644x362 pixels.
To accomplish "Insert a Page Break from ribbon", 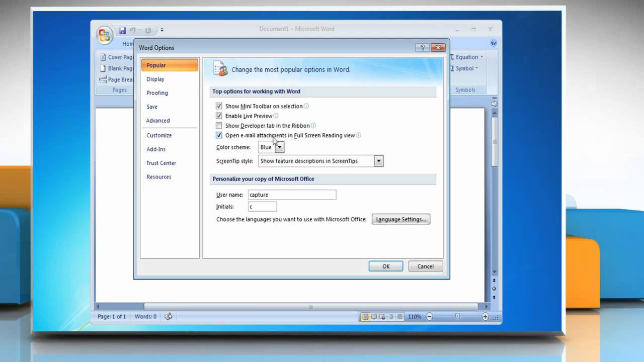I will pyautogui.click(x=117, y=79).
